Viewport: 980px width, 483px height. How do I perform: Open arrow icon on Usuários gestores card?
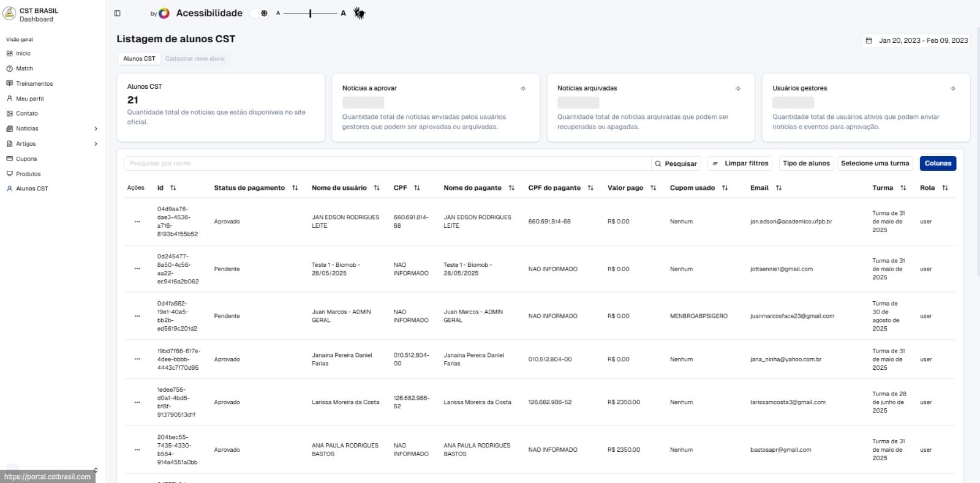953,89
